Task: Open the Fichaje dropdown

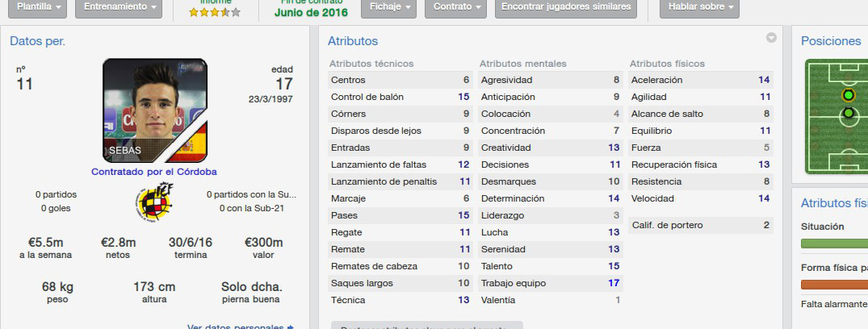Action: coord(388,7)
